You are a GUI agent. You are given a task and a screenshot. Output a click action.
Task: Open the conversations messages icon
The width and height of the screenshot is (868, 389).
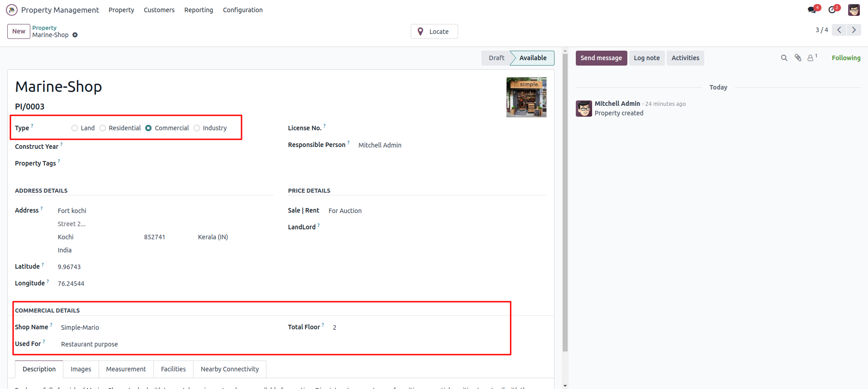tap(812, 10)
